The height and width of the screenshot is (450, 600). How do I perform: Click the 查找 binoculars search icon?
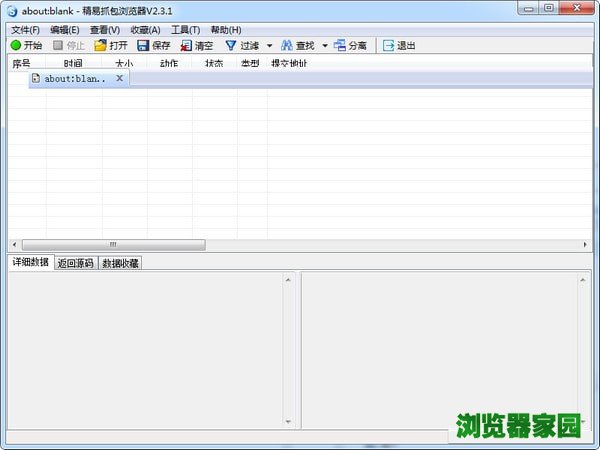[x=287, y=46]
